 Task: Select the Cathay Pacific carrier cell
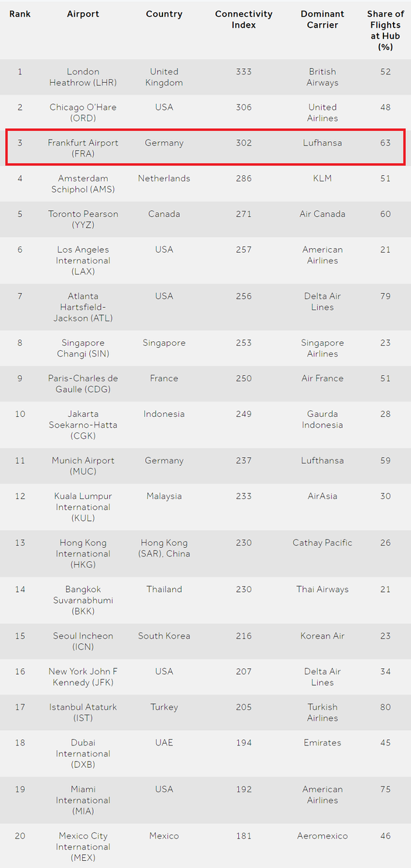point(322,543)
